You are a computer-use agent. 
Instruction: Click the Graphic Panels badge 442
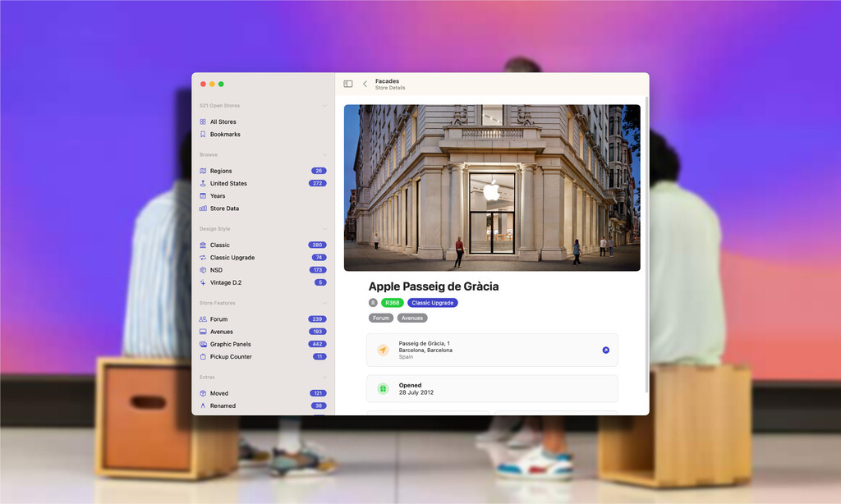(317, 344)
